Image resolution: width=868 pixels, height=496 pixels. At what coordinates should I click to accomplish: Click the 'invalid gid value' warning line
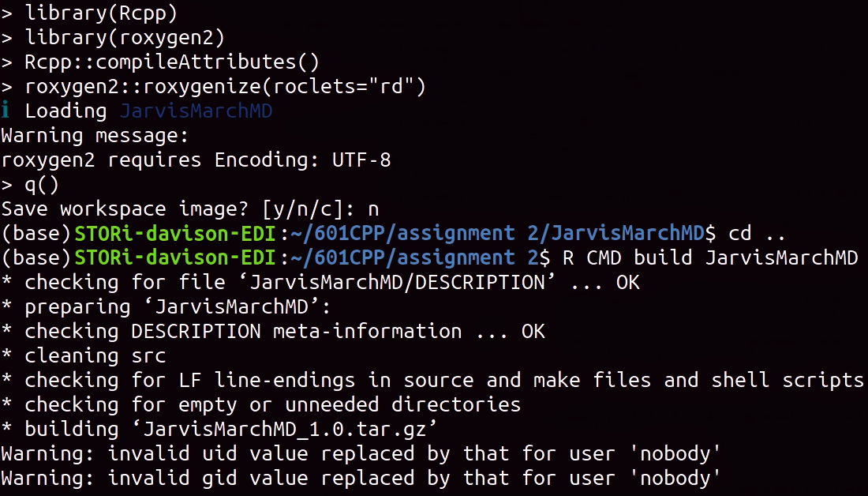tap(361, 479)
